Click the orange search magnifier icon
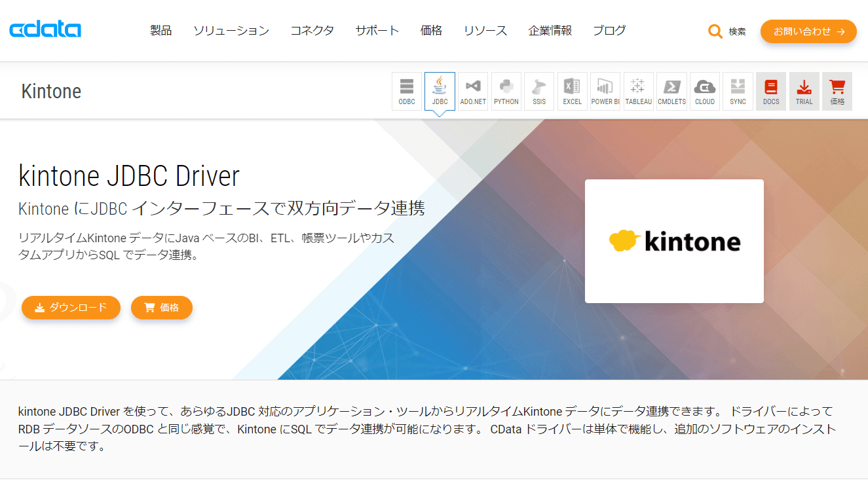Viewport: 868px width, 489px height. tap(715, 31)
